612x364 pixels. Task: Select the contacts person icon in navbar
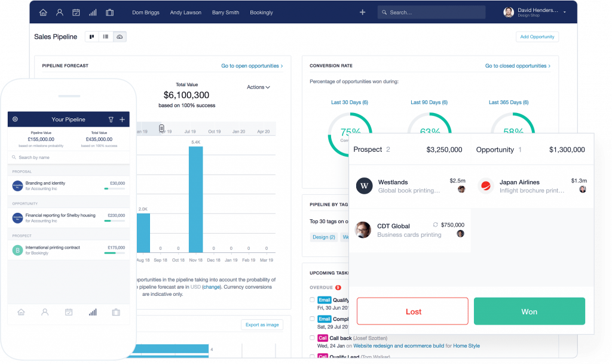click(x=59, y=12)
